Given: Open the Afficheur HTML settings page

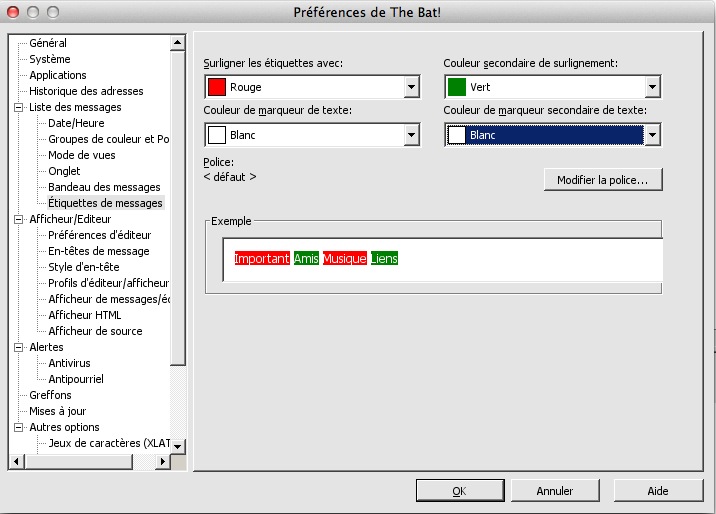Looking at the screenshot, I should [x=85, y=315].
